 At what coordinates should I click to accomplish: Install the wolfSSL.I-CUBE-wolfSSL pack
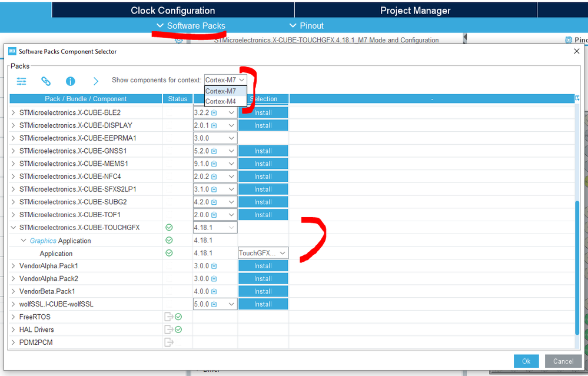(x=263, y=304)
